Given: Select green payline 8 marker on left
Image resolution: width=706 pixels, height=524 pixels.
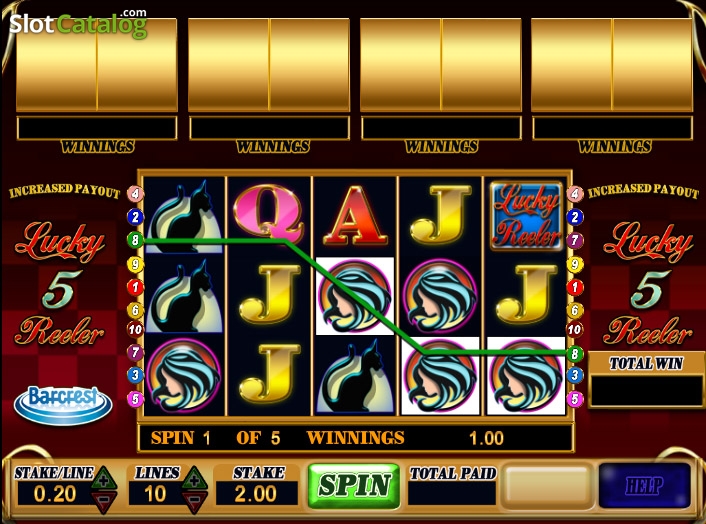Looking at the screenshot, I should tap(135, 239).
